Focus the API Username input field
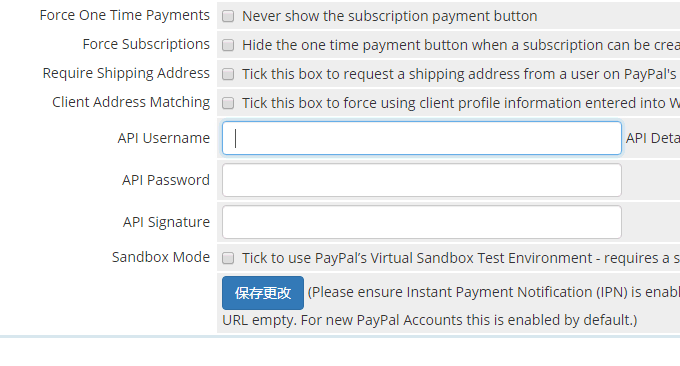This screenshot has width=680, height=366. [x=422, y=138]
